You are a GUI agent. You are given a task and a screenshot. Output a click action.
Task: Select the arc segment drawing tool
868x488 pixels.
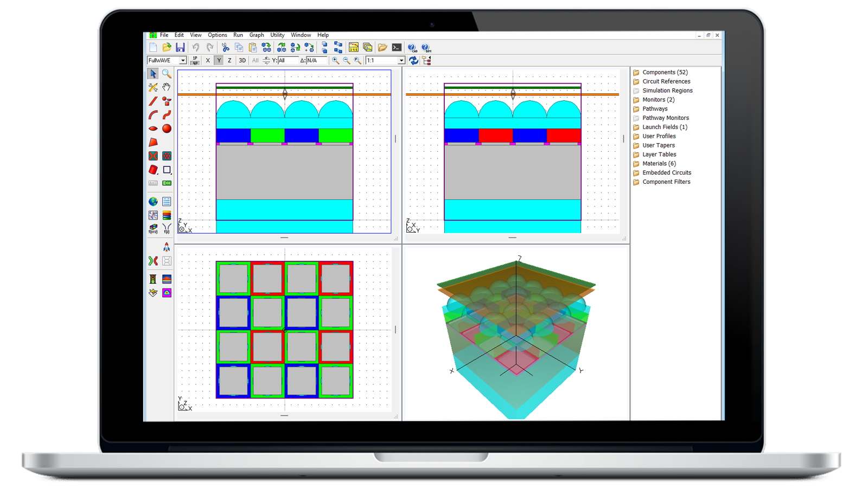pos(154,115)
